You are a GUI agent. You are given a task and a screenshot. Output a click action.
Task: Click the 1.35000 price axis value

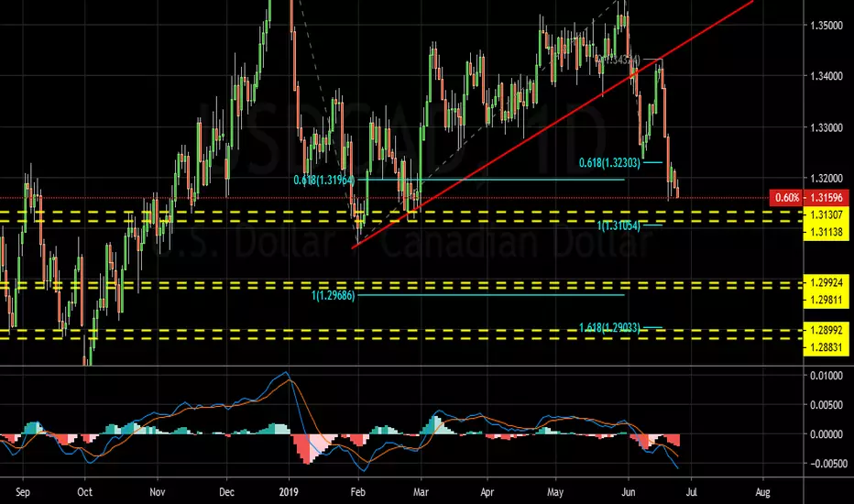(x=827, y=26)
